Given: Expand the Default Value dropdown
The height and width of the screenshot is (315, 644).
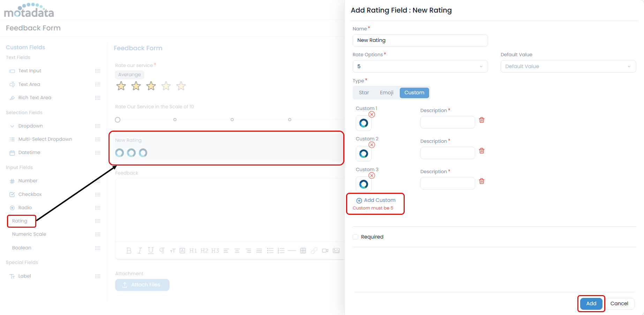Looking at the screenshot, I should pos(568,66).
